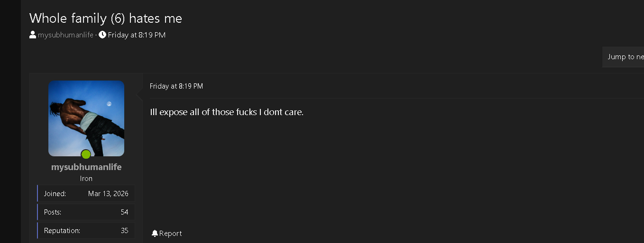This screenshot has width=644, height=243.
Task: Click the user icon beside thread author
Action: (33, 35)
